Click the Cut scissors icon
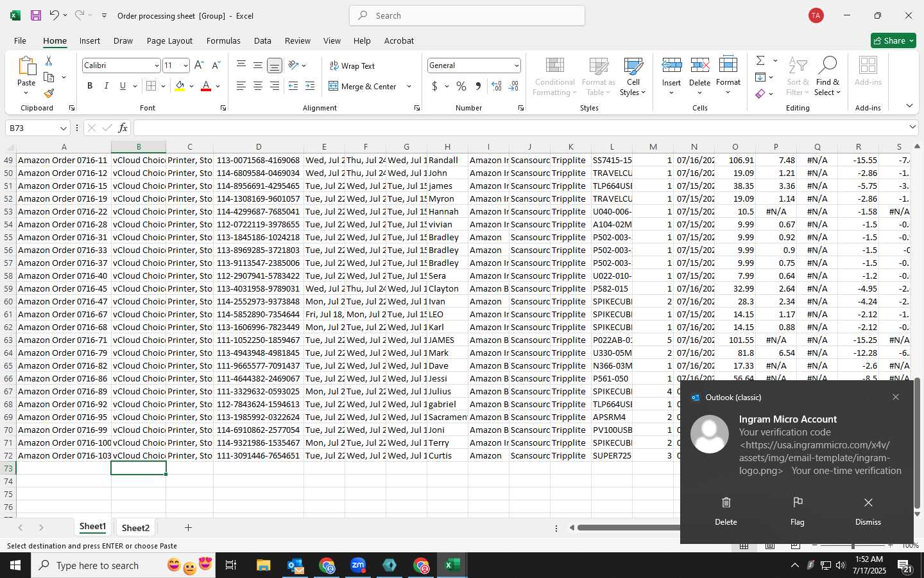 (49, 60)
